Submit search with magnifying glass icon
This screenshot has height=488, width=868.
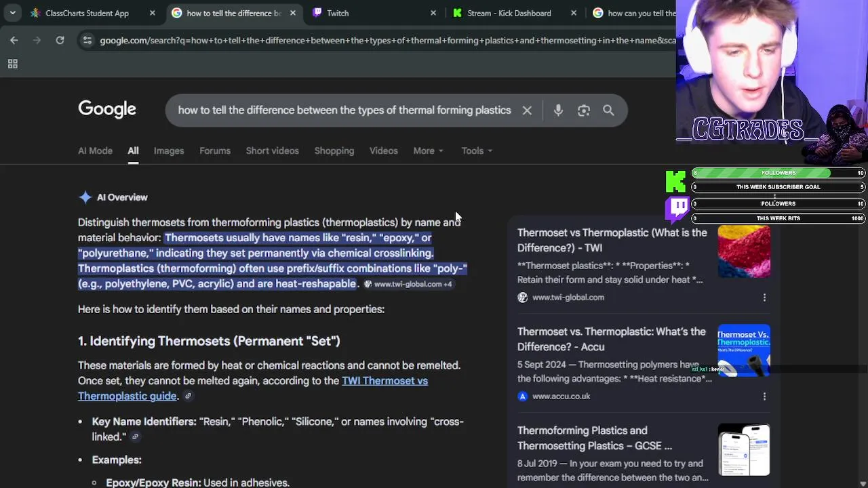pyautogui.click(x=608, y=110)
